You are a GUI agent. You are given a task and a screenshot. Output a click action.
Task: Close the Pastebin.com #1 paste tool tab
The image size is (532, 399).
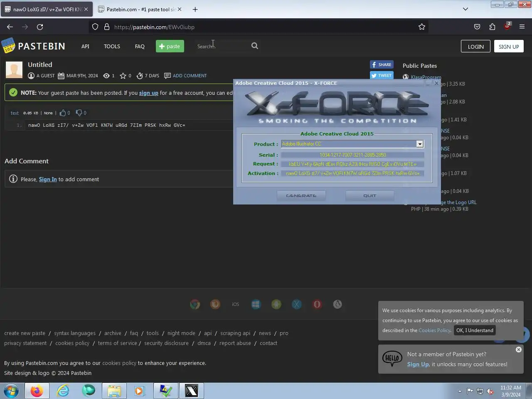coord(180,9)
